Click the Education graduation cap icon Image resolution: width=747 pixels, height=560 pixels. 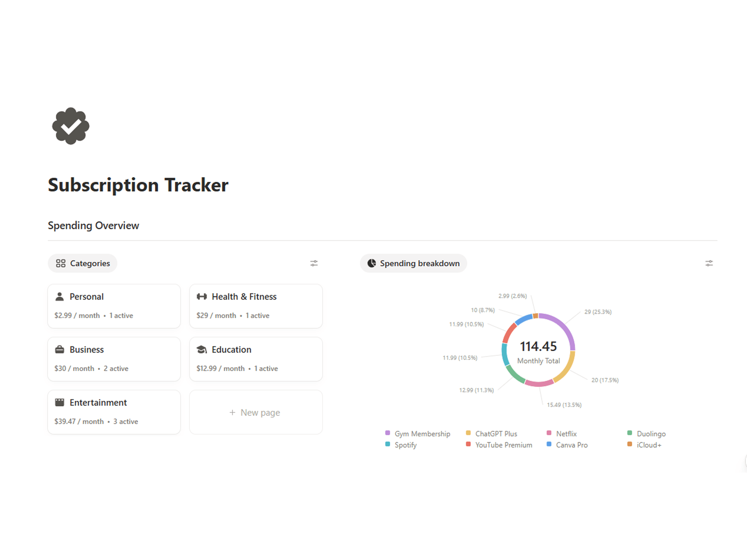202,350
